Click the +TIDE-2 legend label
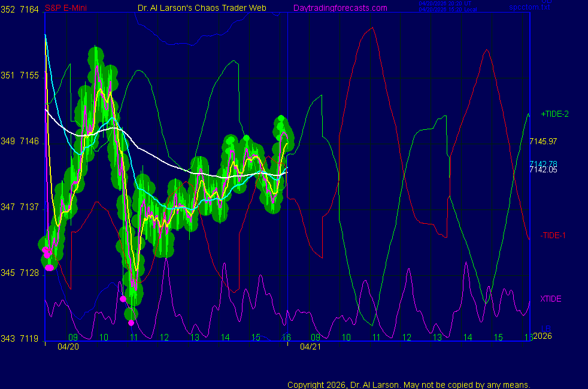 554,114
